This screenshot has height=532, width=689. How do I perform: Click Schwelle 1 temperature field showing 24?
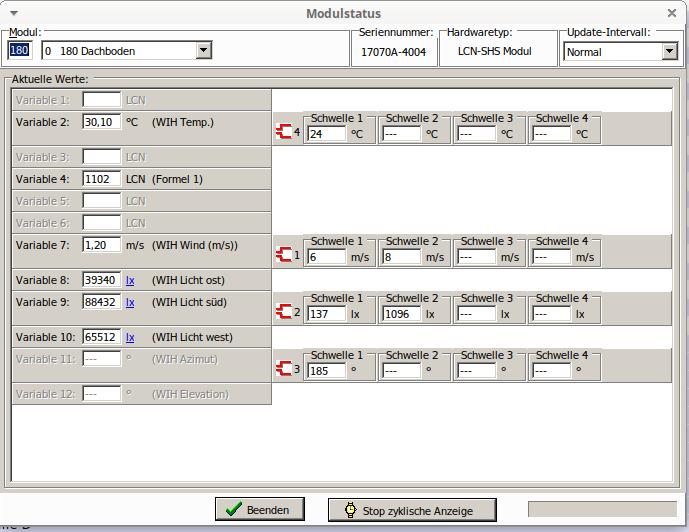click(x=326, y=133)
